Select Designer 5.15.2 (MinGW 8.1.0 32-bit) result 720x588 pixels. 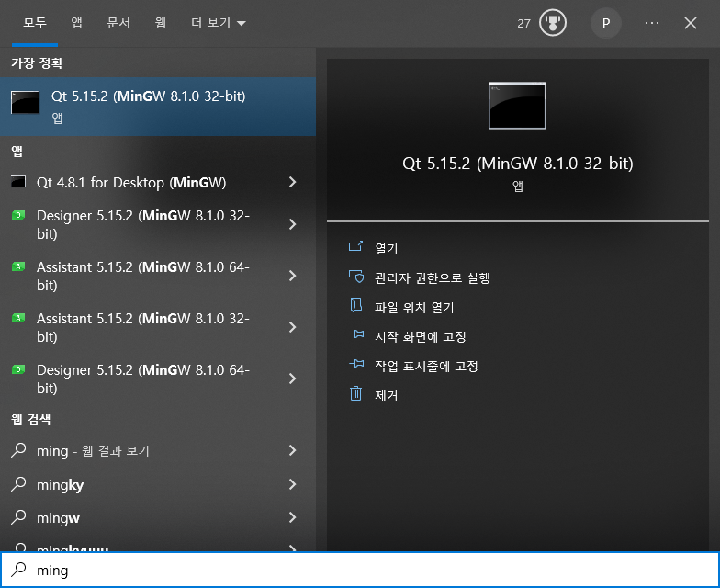tap(158, 224)
